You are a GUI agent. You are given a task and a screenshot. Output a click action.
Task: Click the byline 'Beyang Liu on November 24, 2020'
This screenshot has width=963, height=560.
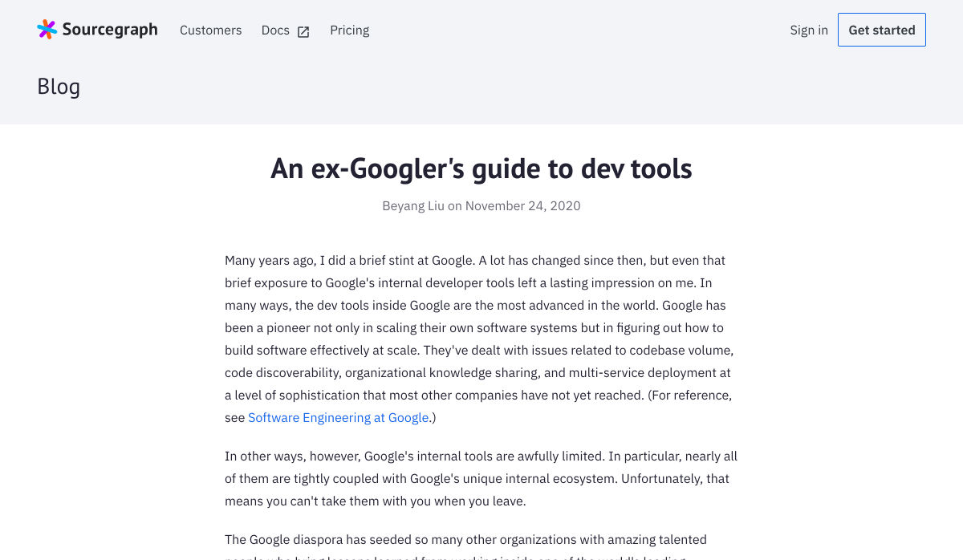point(481,205)
